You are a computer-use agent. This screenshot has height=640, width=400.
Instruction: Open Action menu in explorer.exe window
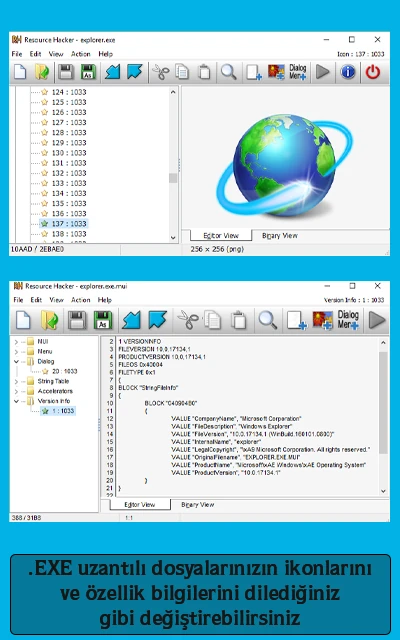(x=80, y=54)
